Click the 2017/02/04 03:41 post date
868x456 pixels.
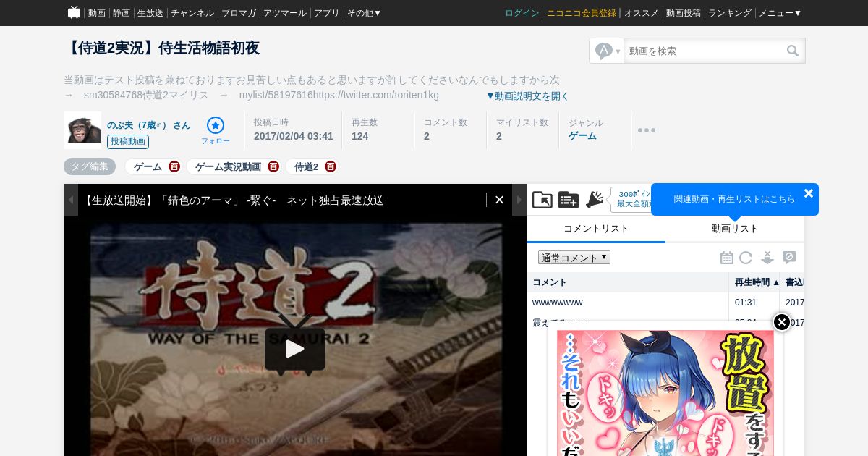click(x=294, y=136)
